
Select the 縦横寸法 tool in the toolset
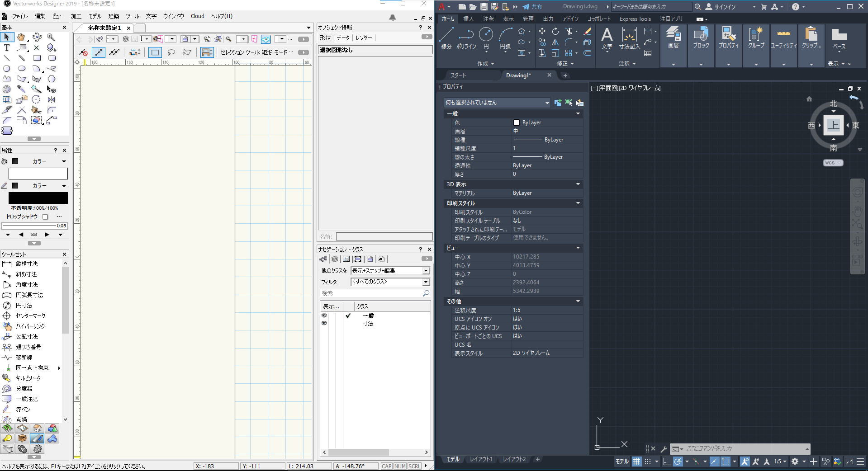pos(27,264)
